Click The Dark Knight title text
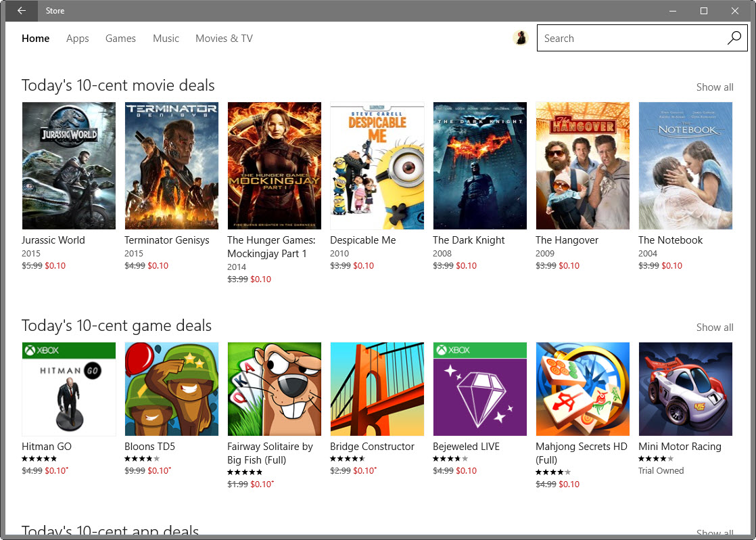 pos(469,241)
